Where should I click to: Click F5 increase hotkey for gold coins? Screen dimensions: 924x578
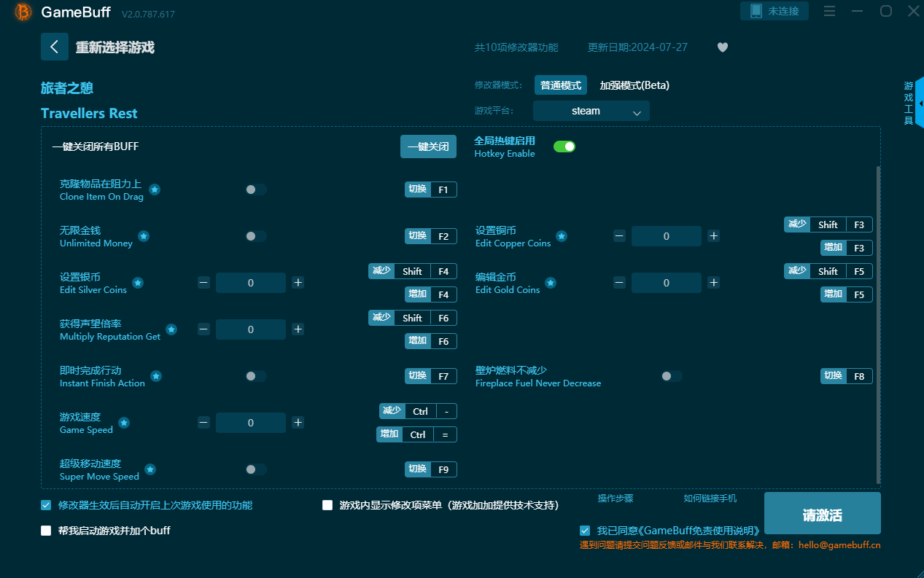point(847,294)
